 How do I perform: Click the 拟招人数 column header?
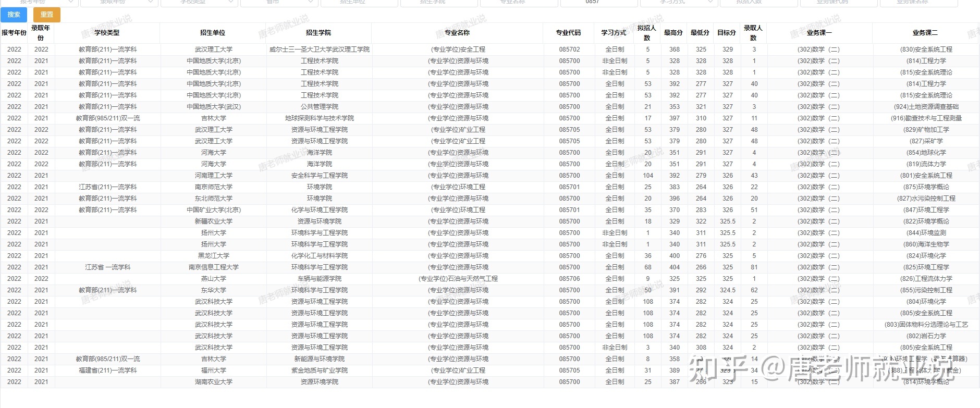647,32
